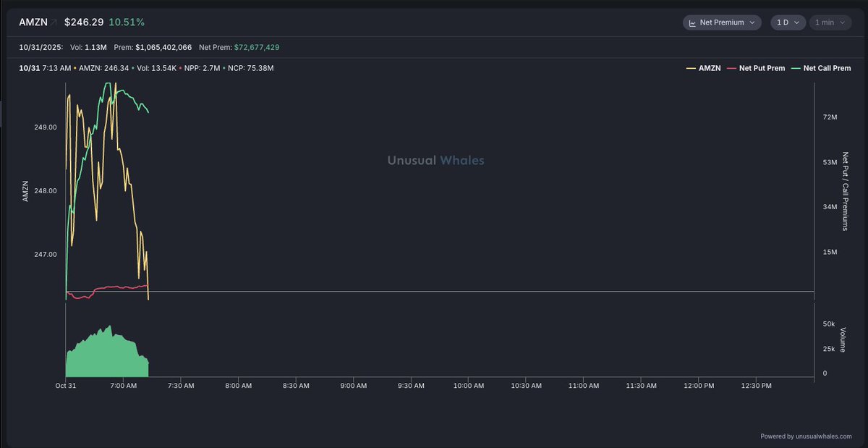Open the 1 min interval dropdown
This screenshot has height=448, width=868.
point(829,22)
